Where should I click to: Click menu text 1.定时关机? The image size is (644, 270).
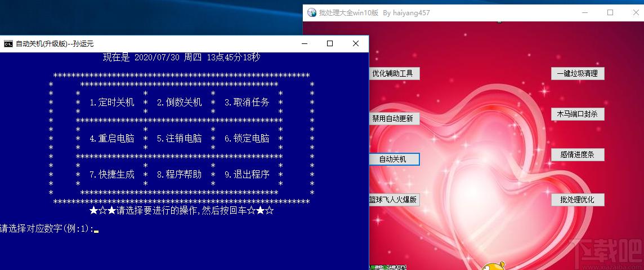pos(112,103)
